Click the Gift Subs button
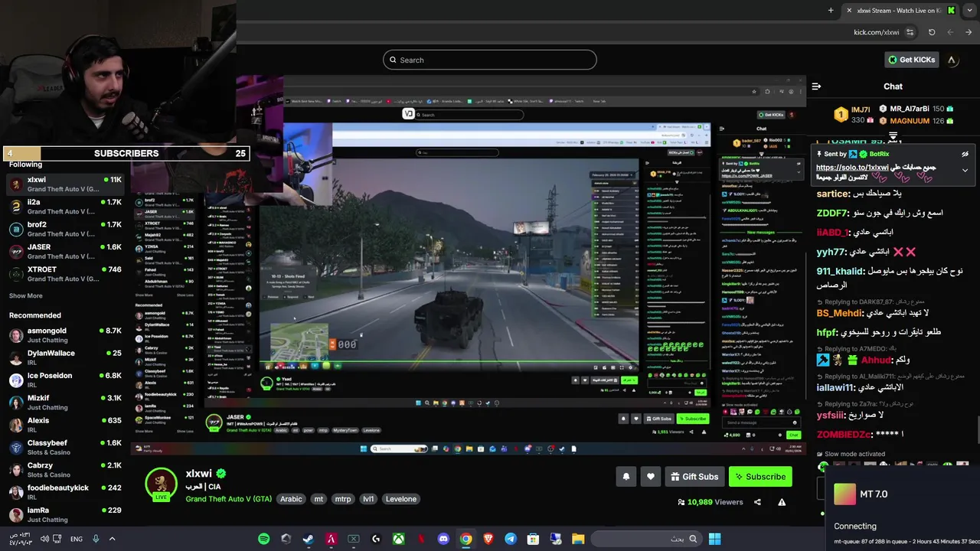Screen dimensions: 980x551 (x=694, y=477)
